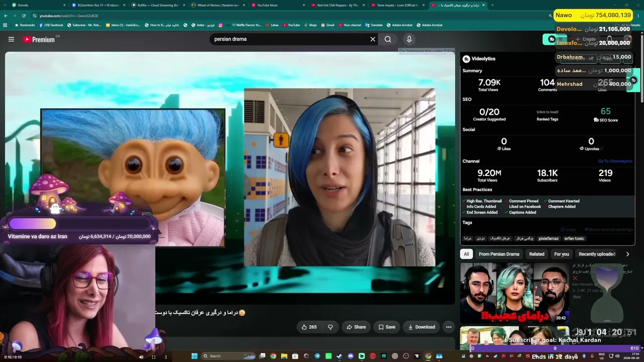This screenshot has height=362, width=644.
Task: Open File Explorer from the taskbar
Action: [284, 356]
